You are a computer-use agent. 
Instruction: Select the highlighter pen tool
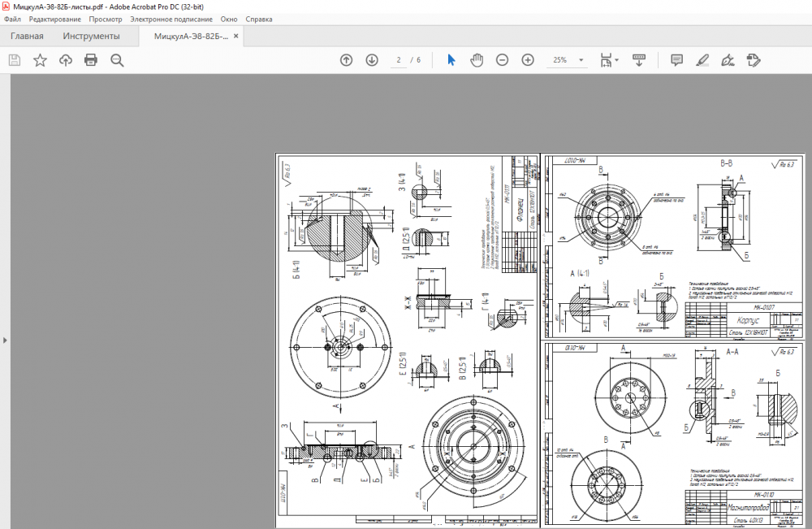[702, 60]
